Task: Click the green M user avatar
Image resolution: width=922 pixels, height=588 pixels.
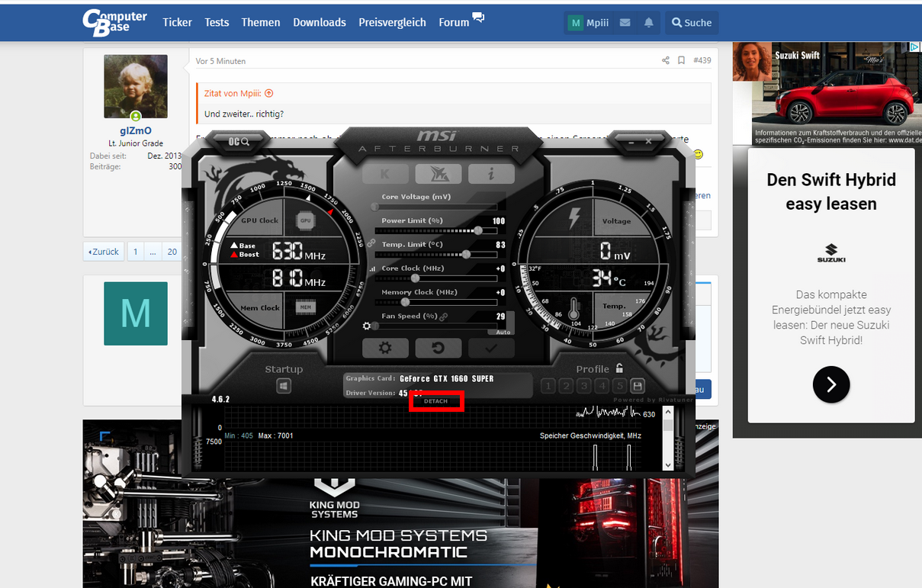Action: 136,313
